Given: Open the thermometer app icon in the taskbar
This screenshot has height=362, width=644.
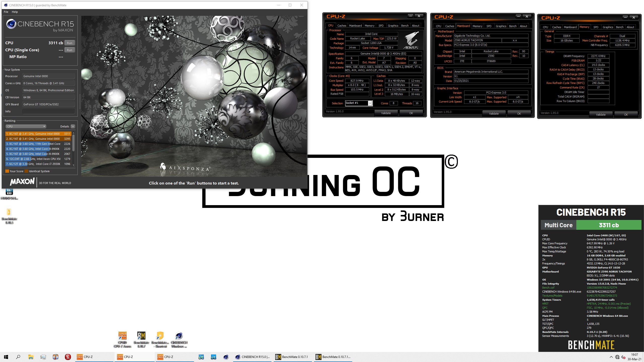Looking at the screenshot, I should point(55,357).
